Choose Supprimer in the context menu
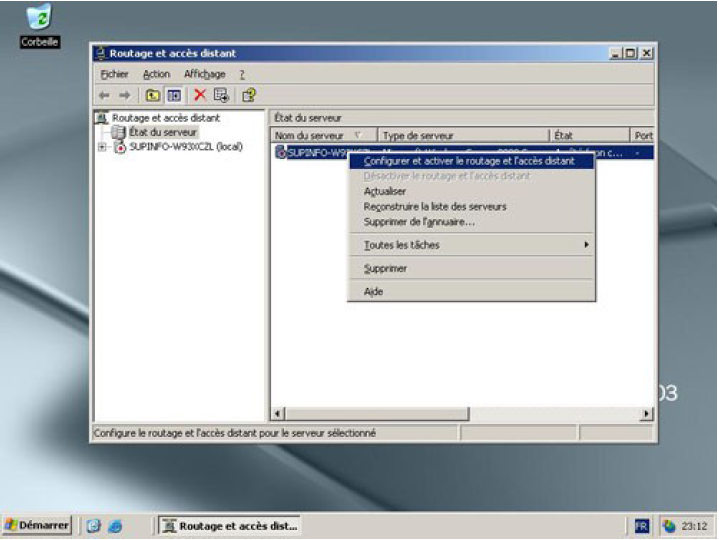719x540 pixels. [471, 269]
